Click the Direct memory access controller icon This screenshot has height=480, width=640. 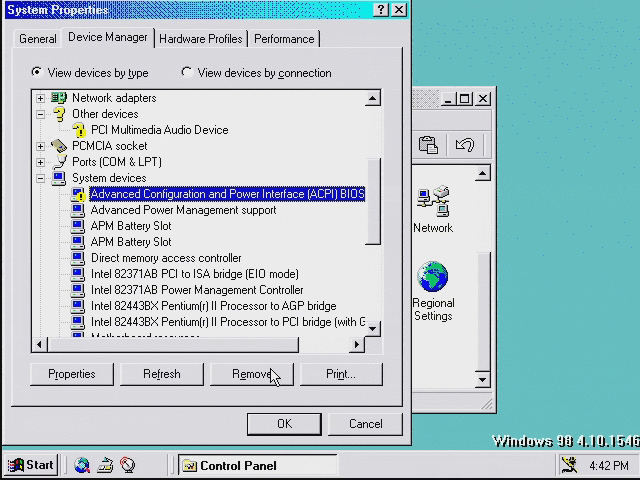click(x=77, y=258)
